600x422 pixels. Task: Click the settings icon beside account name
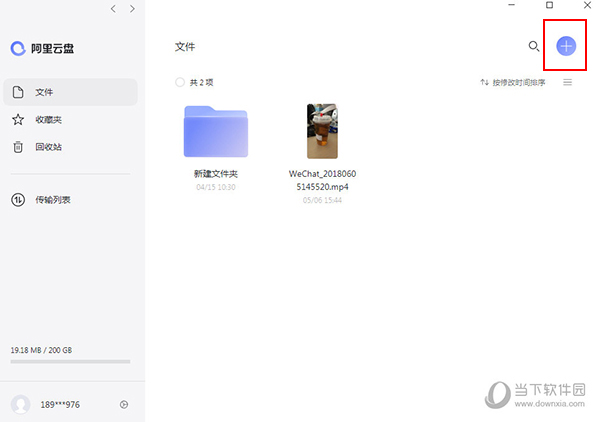pos(124,404)
